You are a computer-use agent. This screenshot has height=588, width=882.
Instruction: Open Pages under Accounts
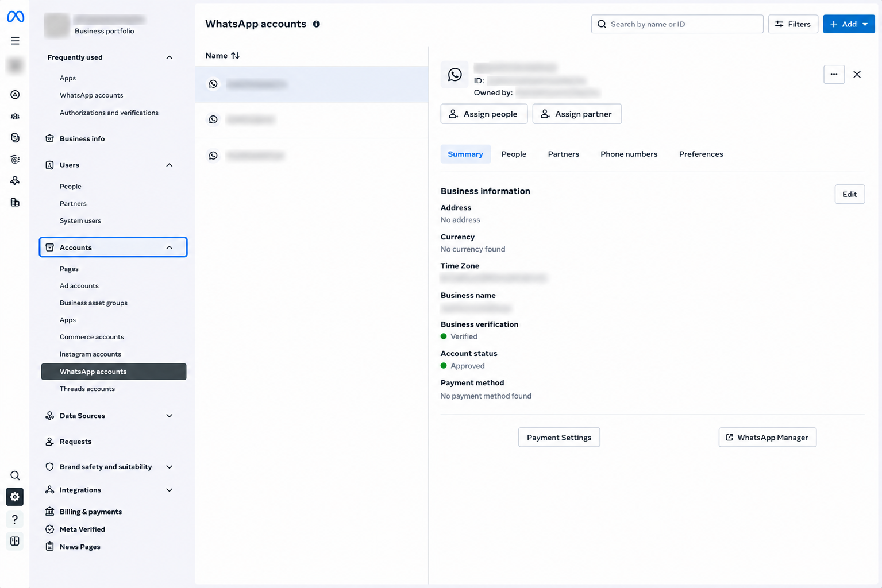pyautogui.click(x=69, y=269)
